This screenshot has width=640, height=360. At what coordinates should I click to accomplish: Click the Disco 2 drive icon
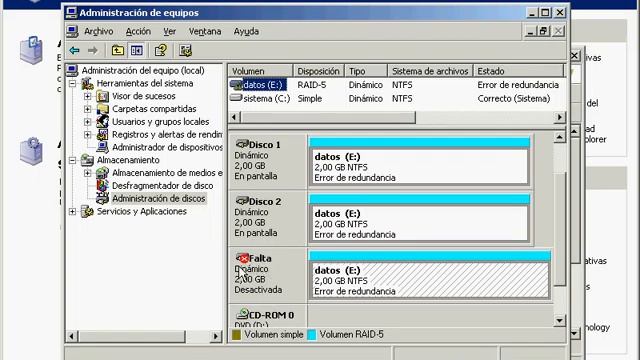(242, 201)
